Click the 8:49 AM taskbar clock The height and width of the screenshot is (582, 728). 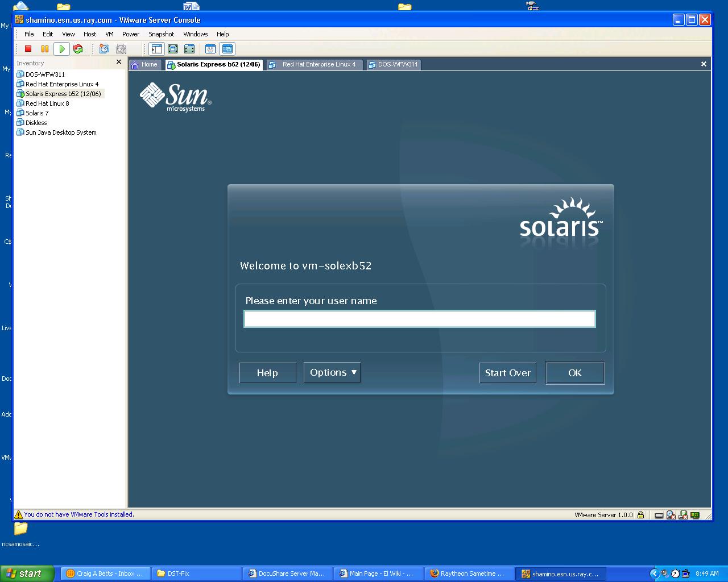click(707, 573)
